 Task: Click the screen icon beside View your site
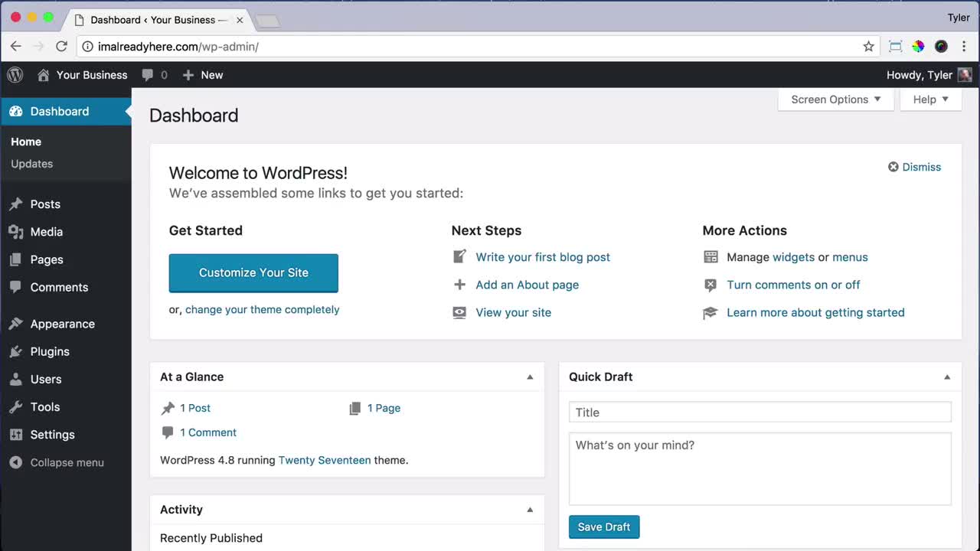pyautogui.click(x=459, y=312)
